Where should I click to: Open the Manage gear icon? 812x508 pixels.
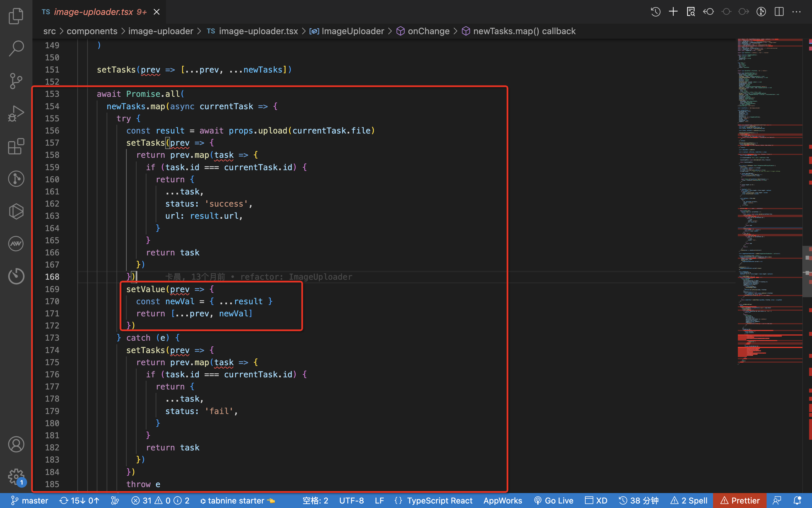[16, 477]
